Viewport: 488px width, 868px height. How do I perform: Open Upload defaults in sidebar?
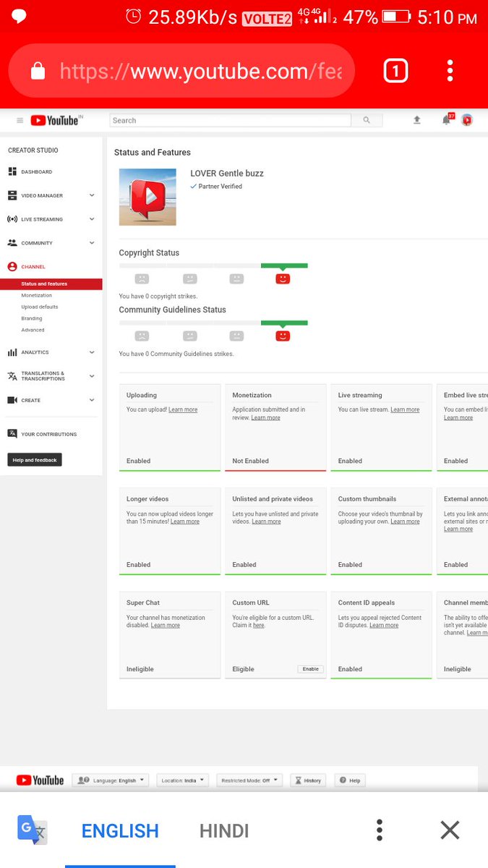pyautogui.click(x=40, y=307)
